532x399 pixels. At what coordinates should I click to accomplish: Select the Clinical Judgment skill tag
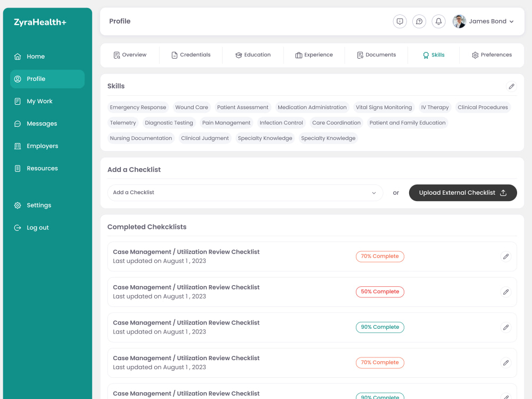click(x=205, y=138)
